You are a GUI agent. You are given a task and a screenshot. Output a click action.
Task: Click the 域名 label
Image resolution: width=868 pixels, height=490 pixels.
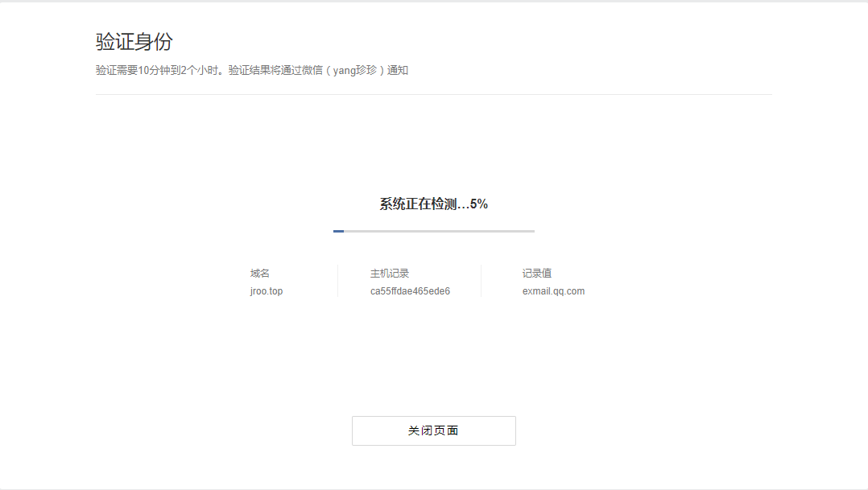click(259, 274)
